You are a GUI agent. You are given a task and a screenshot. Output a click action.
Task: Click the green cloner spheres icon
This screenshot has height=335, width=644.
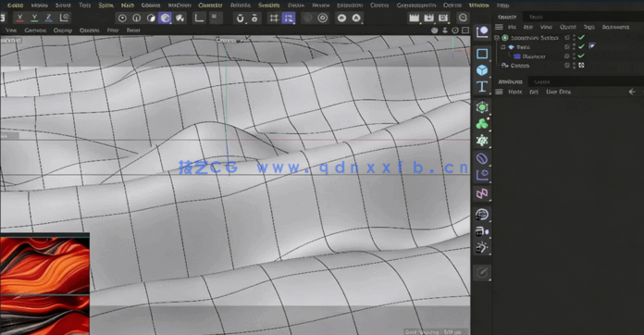[x=482, y=124]
